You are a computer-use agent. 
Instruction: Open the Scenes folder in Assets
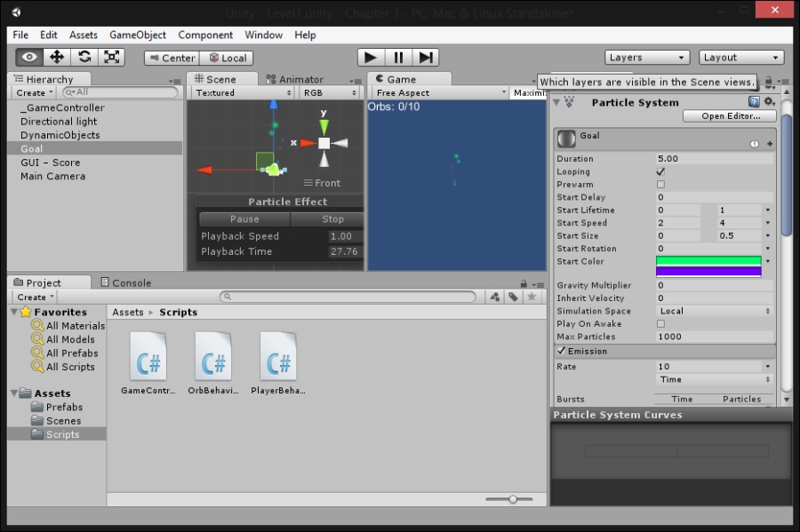pos(56,421)
